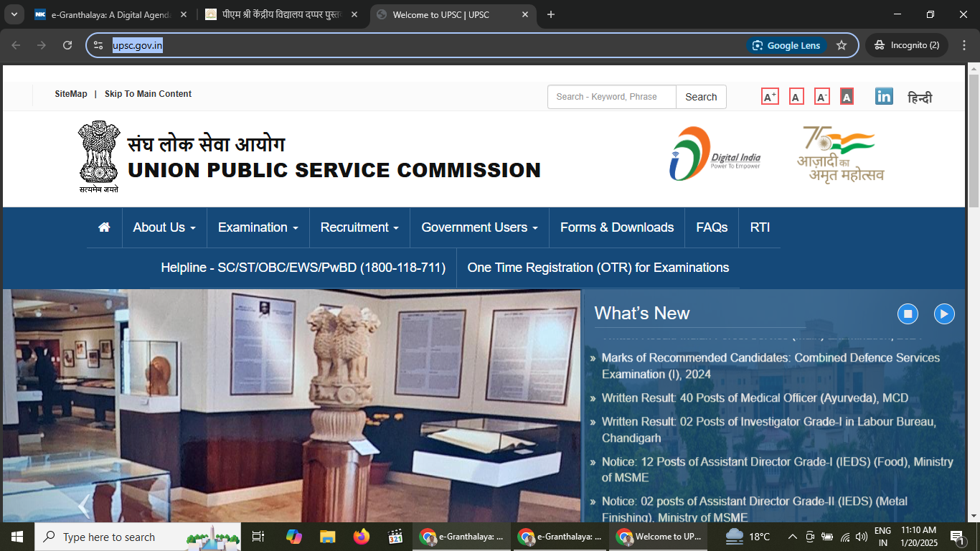Image resolution: width=980 pixels, height=551 pixels.
Task: Open Marks of Recommended Candidates CDS (I) 2024
Action: pyautogui.click(x=771, y=366)
